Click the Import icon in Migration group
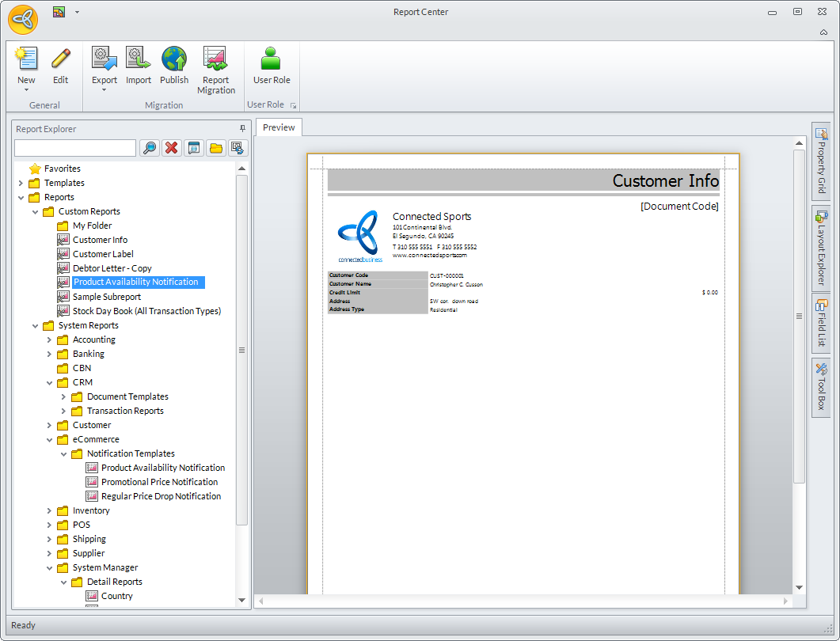The image size is (840, 641). click(139, 59)
